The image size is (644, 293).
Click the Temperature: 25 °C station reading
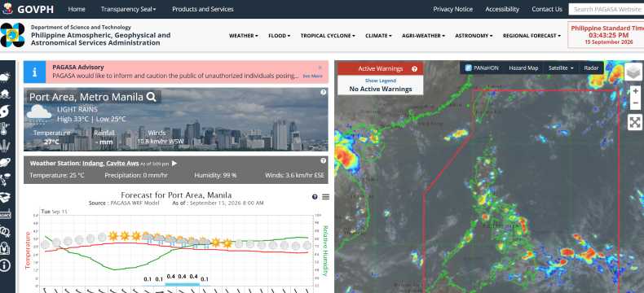57,175
